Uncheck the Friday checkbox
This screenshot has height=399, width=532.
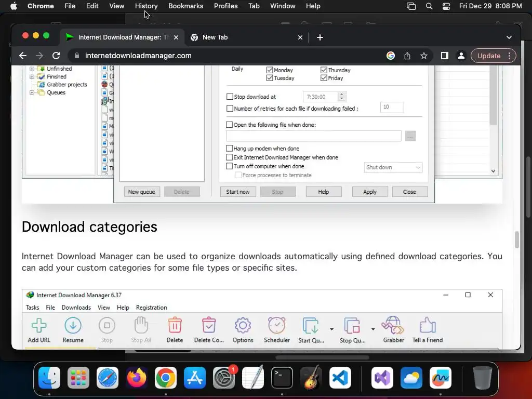click(324, 78)
